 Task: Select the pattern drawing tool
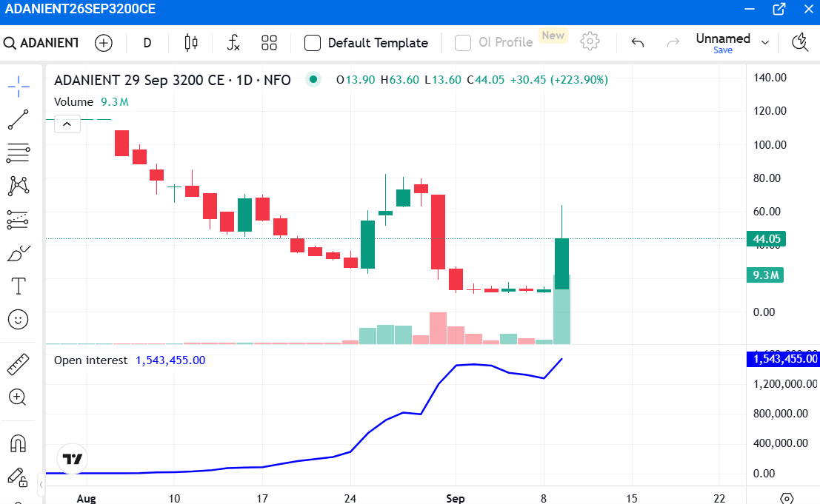(19, 186)
